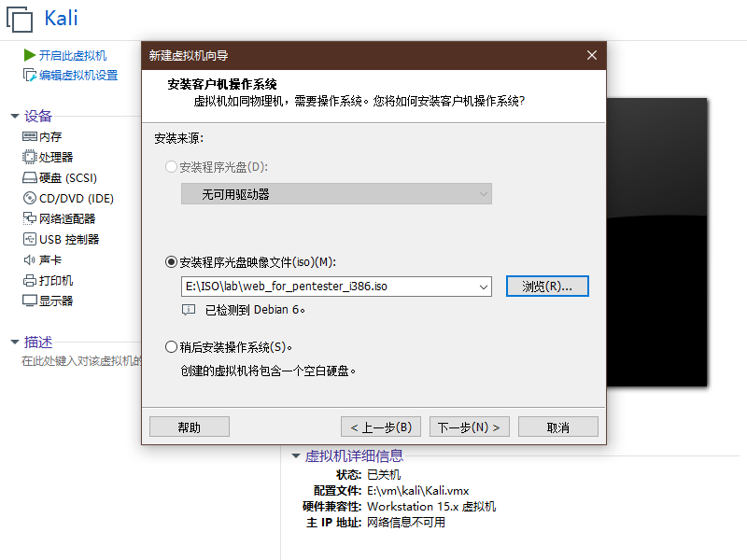Click the processor (处理器) chip icon
The image size is (747, 560).
30,157
